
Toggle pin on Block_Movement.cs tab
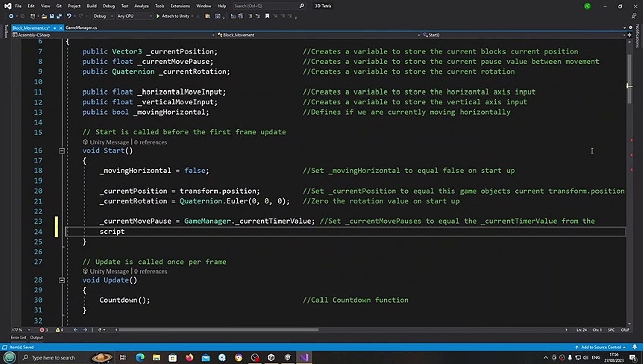click(55, 28)
